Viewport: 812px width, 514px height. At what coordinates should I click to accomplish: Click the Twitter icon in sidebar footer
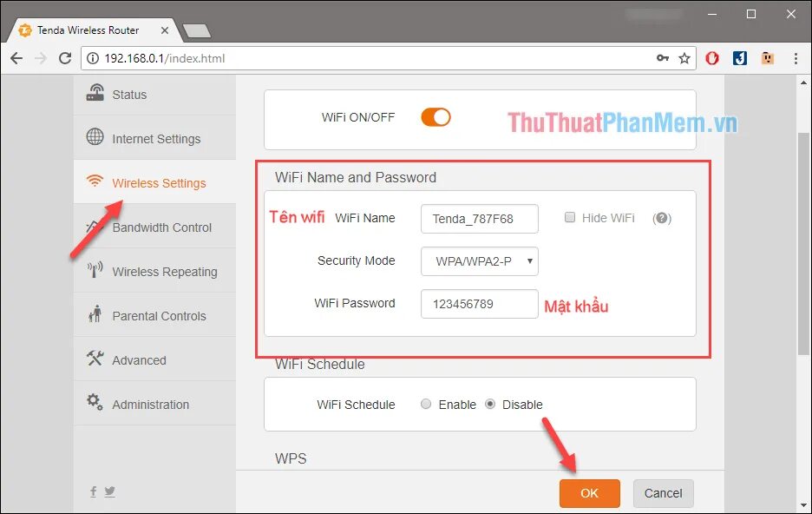click(110, 491)
